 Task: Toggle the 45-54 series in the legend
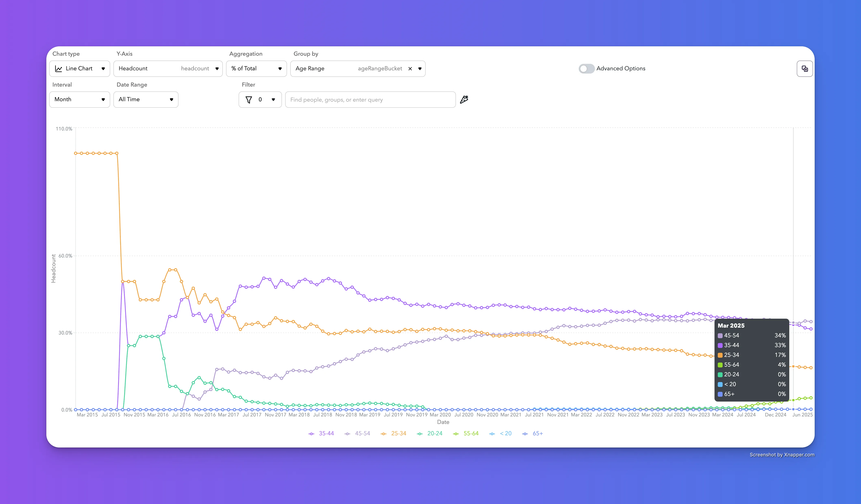click(x=357, y=433)
